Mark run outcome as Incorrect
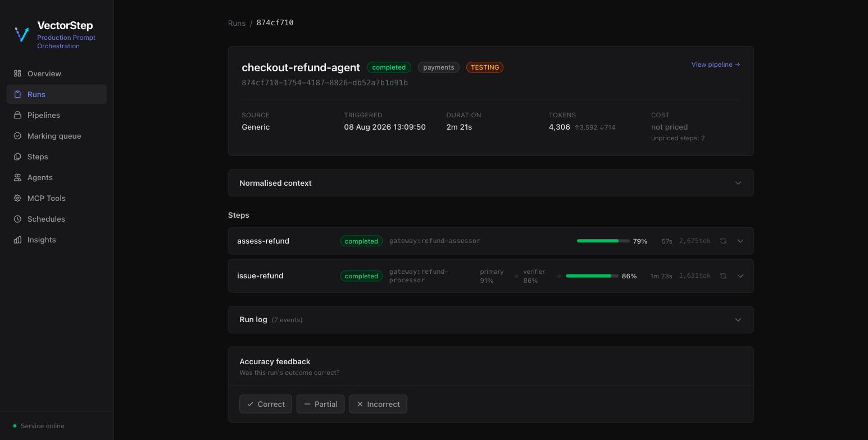The height and width of the screenshot is (440, 868). (x=378, y=404)
